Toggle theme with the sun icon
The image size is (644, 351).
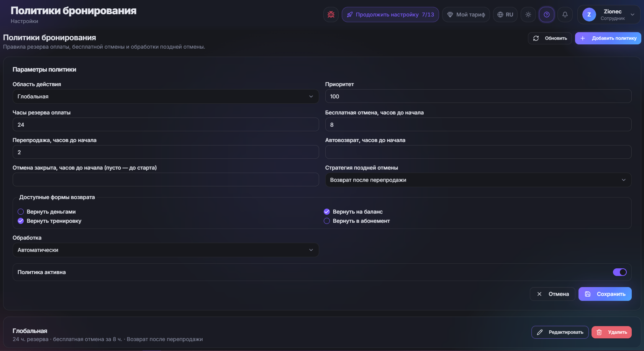point(528,15)
